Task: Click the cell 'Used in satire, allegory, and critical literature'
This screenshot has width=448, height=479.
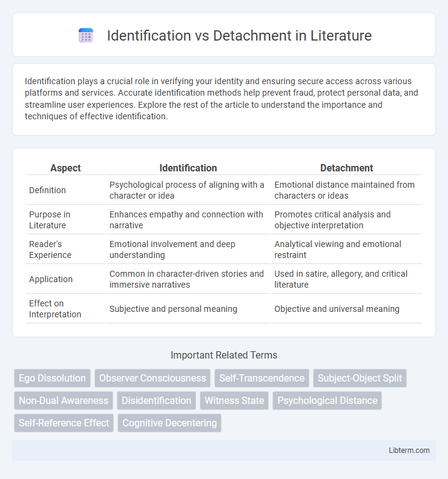Action: tap(346, 279)
